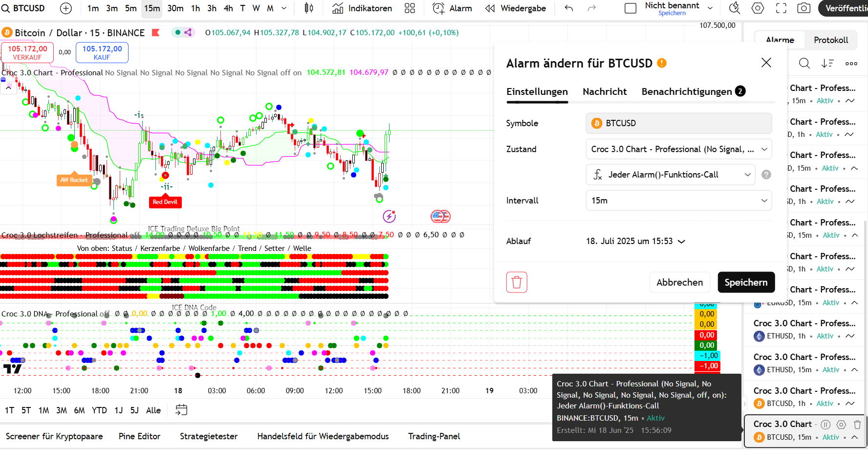Open the Zustand condition dropdown
Screen dimensions: 868x450
pos(678,149)
